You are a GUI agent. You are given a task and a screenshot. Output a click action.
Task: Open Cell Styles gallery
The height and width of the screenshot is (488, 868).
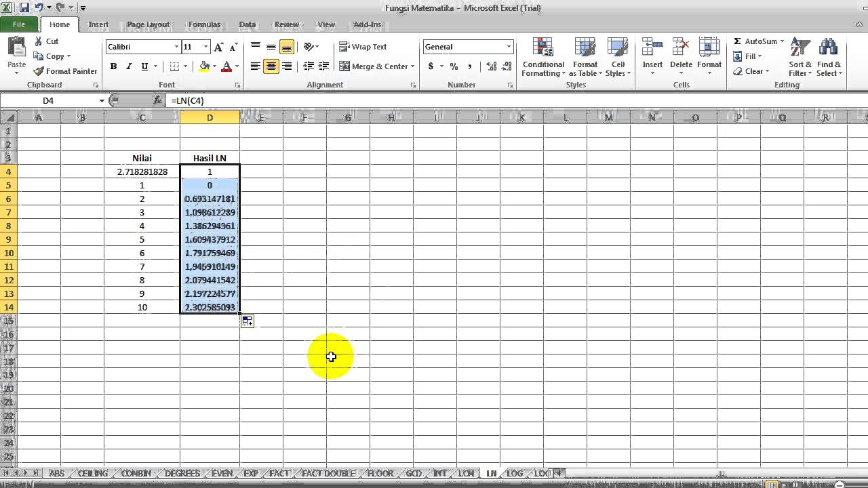pyautogui.click(x=618, y=57)
